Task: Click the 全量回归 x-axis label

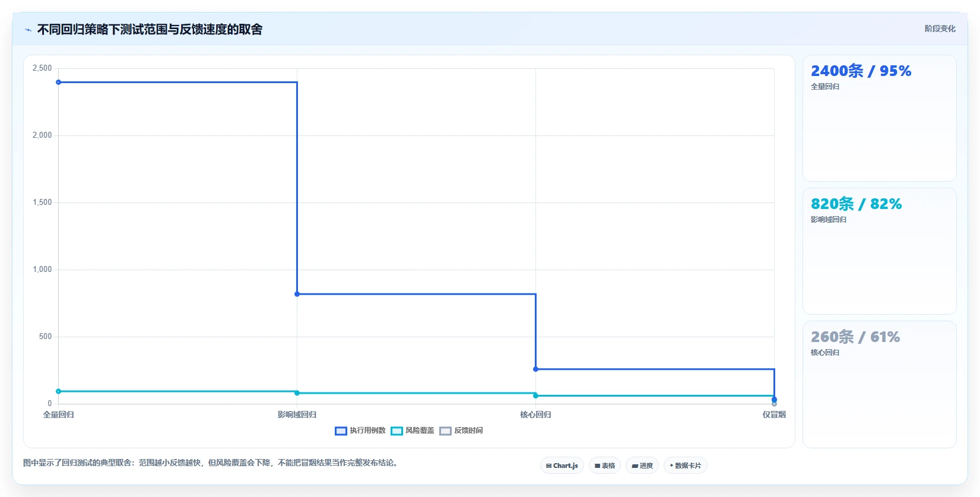Action: pos(58,414)
